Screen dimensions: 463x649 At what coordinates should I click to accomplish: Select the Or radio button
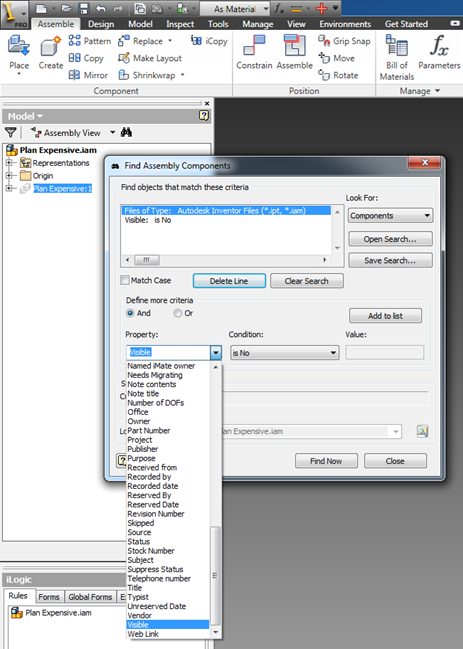178,313
